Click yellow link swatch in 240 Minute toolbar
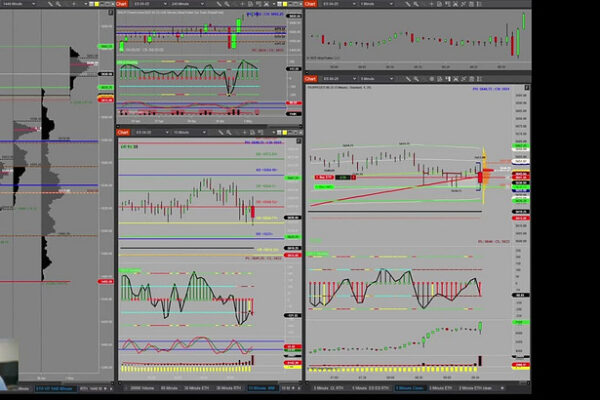Image resolution: width=600 pixels, height=400 pixels. point(285,4)
